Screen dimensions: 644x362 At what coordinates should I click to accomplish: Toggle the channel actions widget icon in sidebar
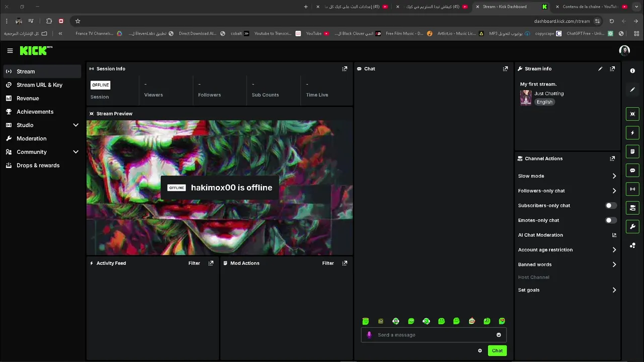[x=632, y=208]
